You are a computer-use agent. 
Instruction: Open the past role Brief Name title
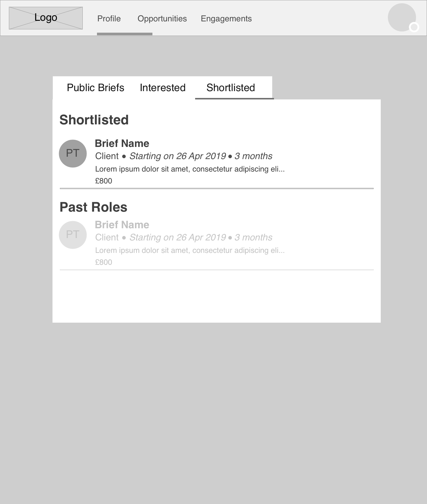[x=122, y=225]
